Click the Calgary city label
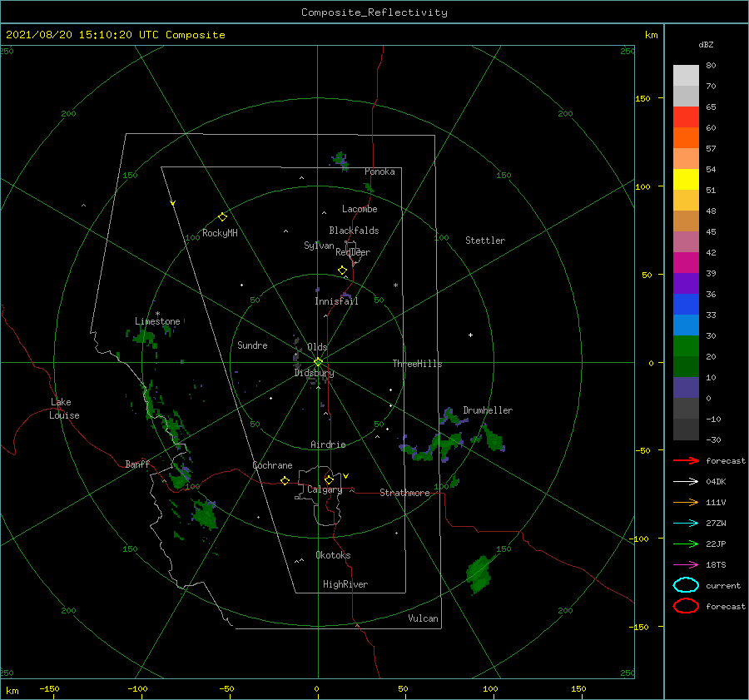 (x=325, y=489)
